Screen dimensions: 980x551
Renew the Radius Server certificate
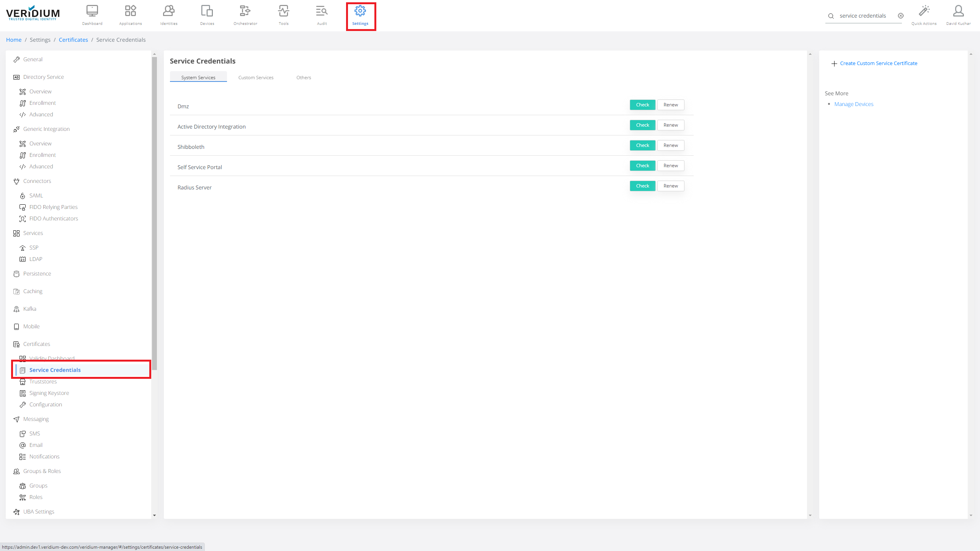pos(670,186)
